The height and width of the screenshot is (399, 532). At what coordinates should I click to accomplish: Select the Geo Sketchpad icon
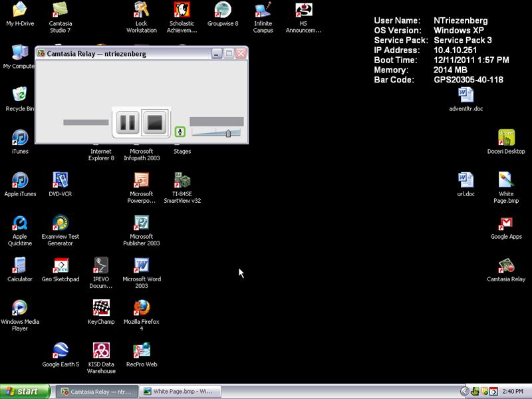coord(60,265)
